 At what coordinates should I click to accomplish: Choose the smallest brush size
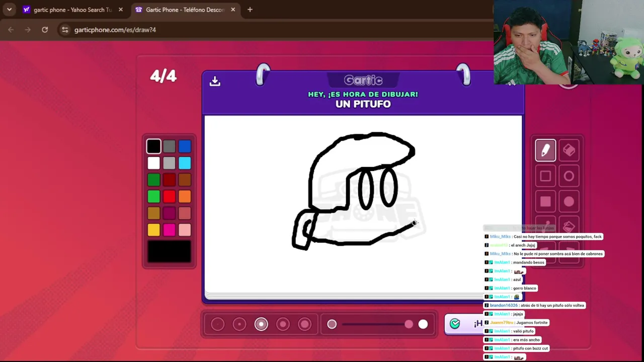coord(218,324)
